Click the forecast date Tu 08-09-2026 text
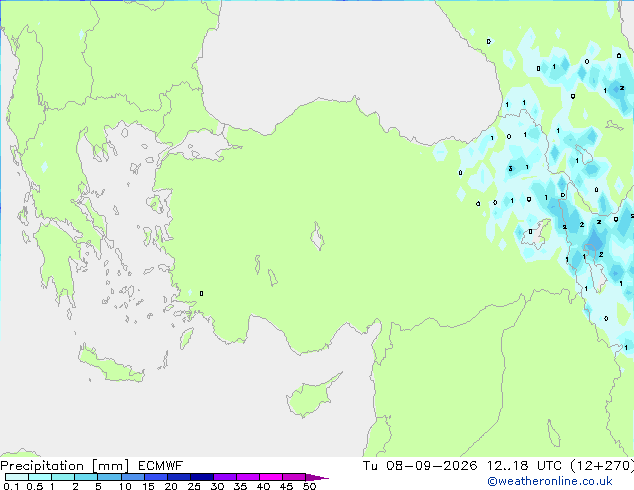Image resolution: width=634 pixels, height=490 pixels. click(x=420, y=466)
